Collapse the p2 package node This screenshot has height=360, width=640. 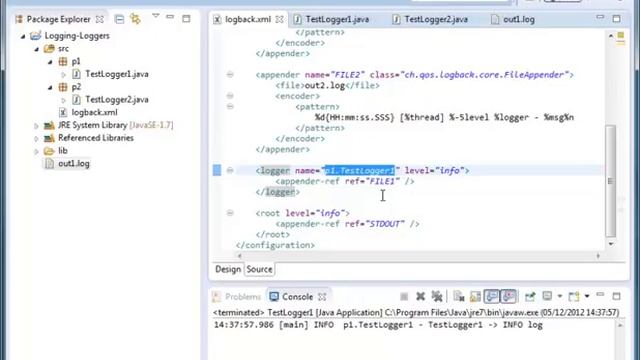pyautogui.click(x=50, y=87)
